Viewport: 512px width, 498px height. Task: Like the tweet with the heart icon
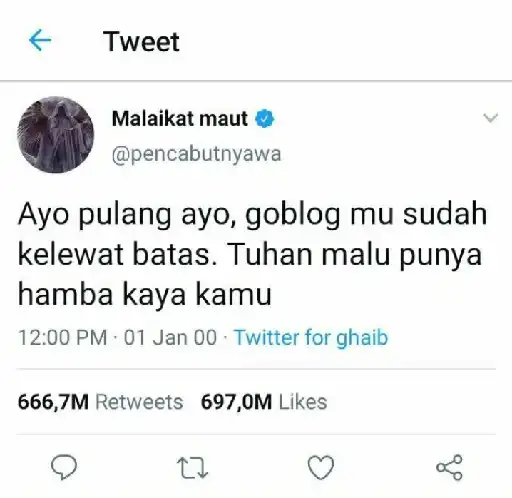pos(321,467)
